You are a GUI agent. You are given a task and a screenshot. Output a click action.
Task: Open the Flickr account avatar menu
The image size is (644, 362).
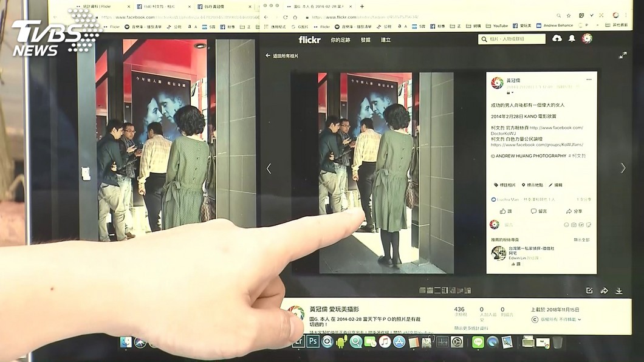[587, 39]
